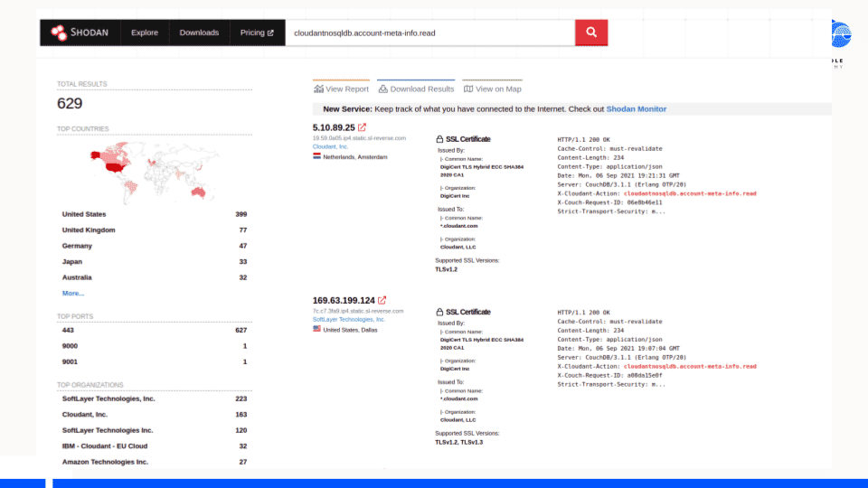Viewport: 868px width, 488px height.
Task: Switch to the View on Map tab
Action: tap(493, 89)
